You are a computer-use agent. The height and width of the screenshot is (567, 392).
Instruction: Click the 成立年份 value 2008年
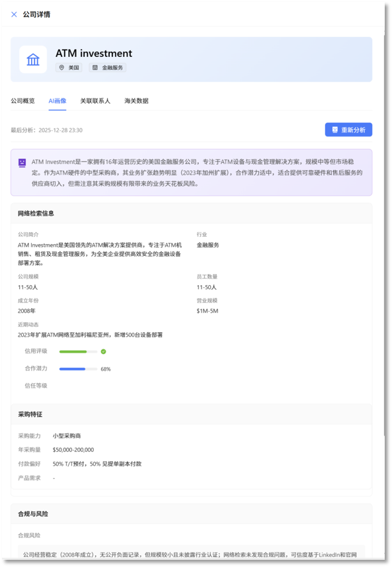coord(26,310)
